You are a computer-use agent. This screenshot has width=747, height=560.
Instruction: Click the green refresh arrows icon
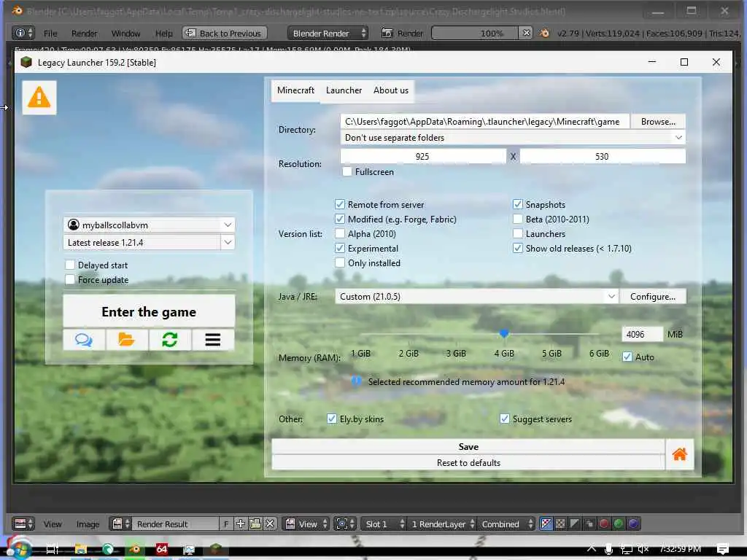169,340
